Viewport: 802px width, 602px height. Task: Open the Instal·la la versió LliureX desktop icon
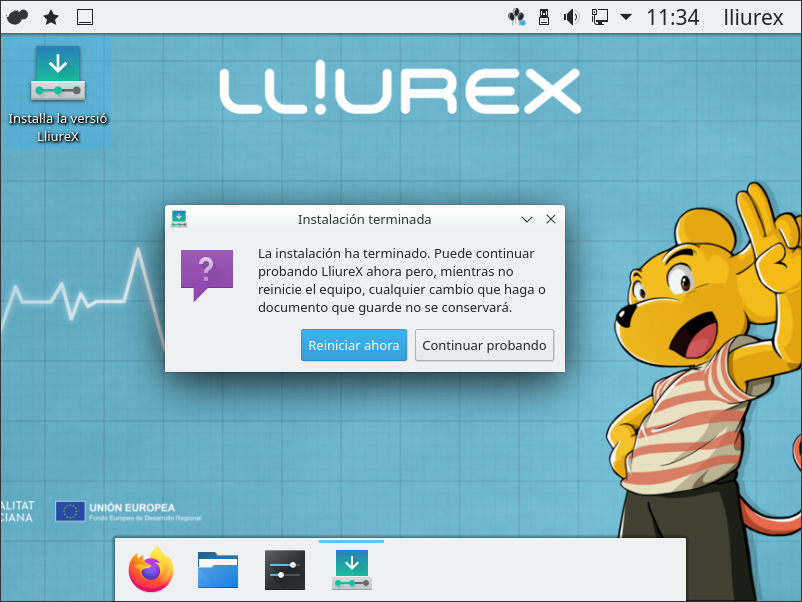pyautogui.click(x=58, y=94)
